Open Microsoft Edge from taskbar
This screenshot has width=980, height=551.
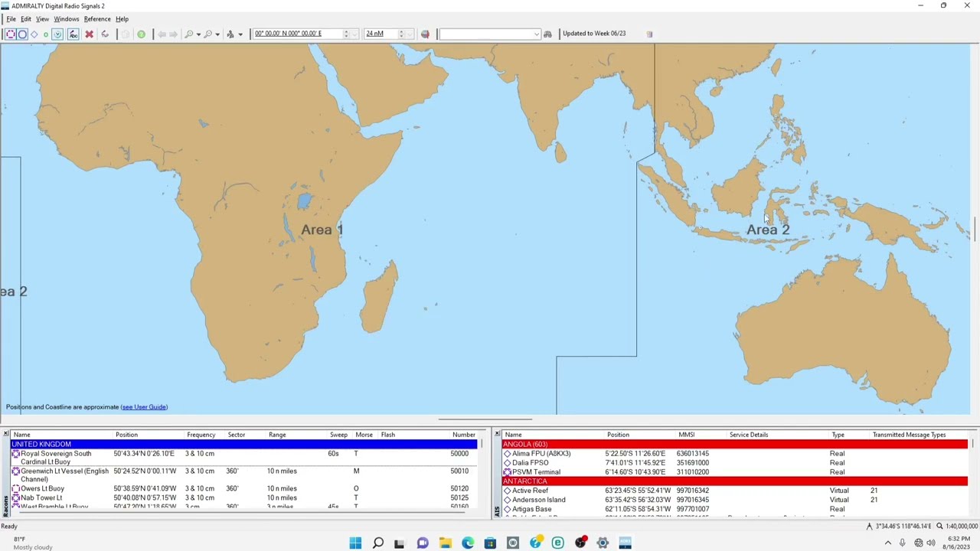(x=468, y=543)
